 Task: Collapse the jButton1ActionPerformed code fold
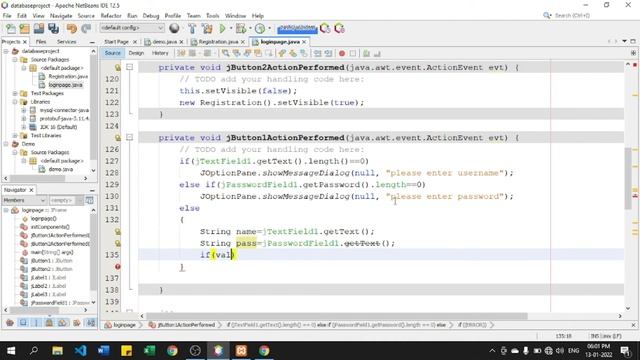[x=129, y=137]
